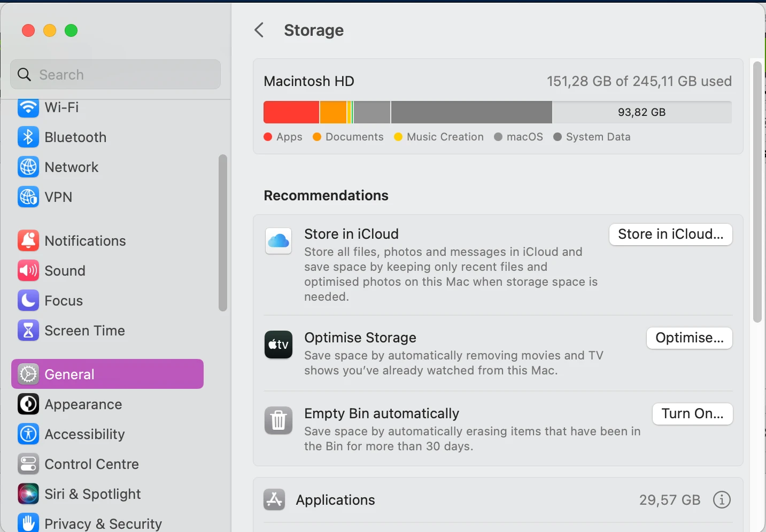This screenshot has height=532, width=766.
Task: Enable Empty Bin automatically with Turn On
Action: click(x=692, y=413)
